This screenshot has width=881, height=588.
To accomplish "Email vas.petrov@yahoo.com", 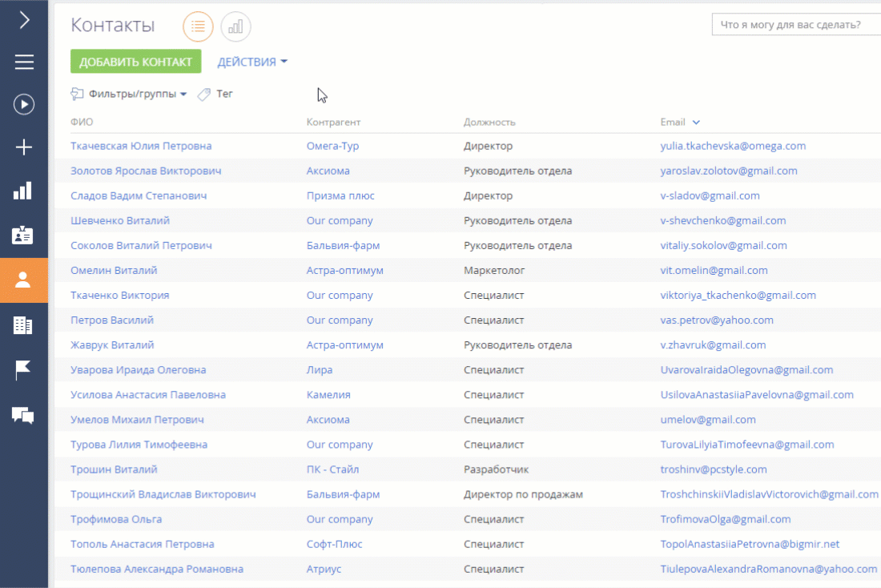I will [716, 320].
